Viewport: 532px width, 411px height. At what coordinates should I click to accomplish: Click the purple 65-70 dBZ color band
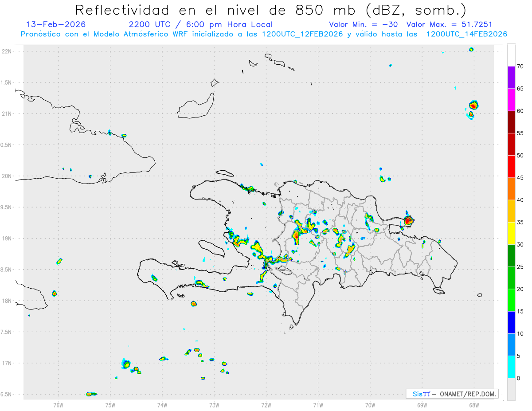click(x=511, y=77)
